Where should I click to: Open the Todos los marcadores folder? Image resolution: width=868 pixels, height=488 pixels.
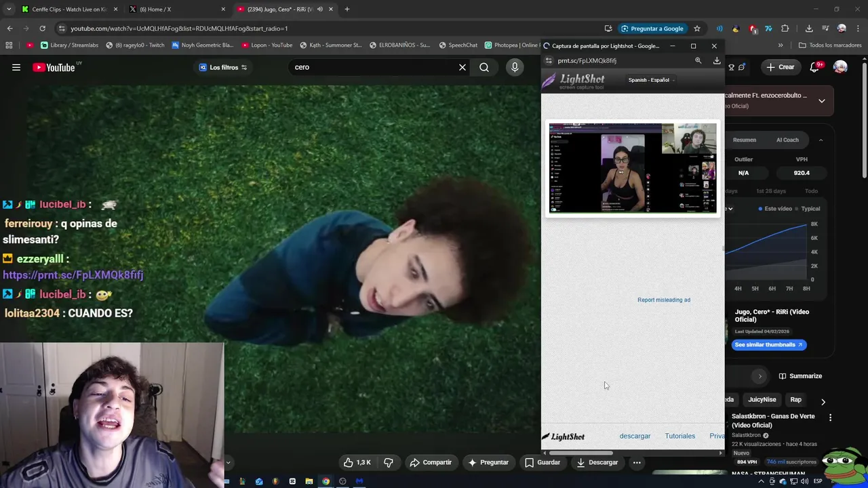tap(830, 45)
